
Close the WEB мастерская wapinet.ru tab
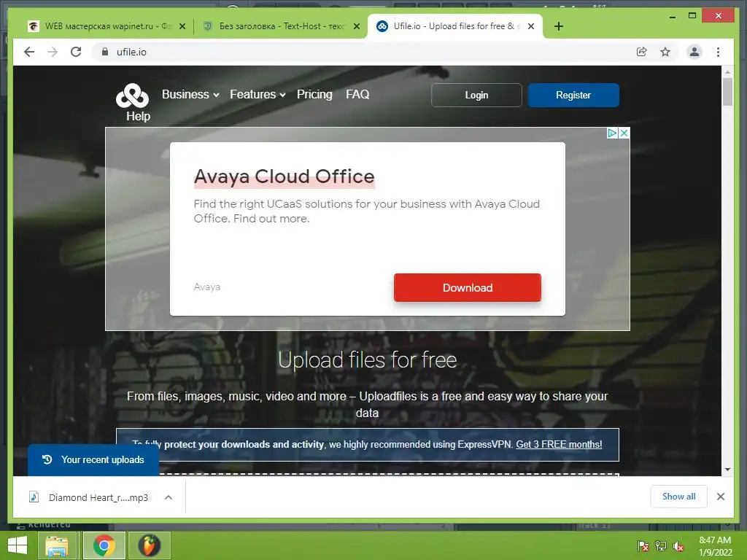pos(182,26)
